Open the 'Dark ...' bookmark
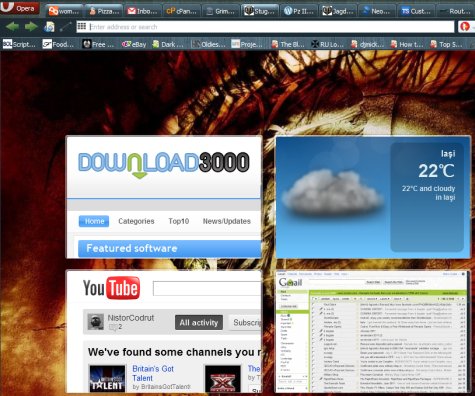Image resolution: width=475 pixels, height=396 pixels. (168, 44)
